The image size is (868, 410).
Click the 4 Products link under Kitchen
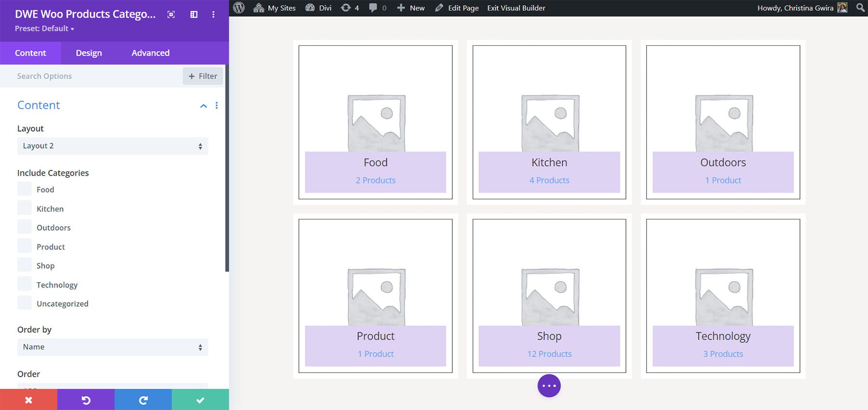(549, 180)
